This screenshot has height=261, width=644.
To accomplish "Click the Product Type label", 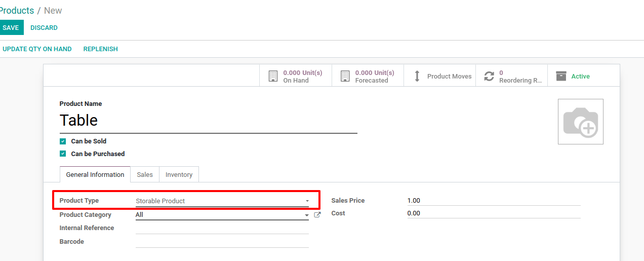I will [x=79, y=201].
